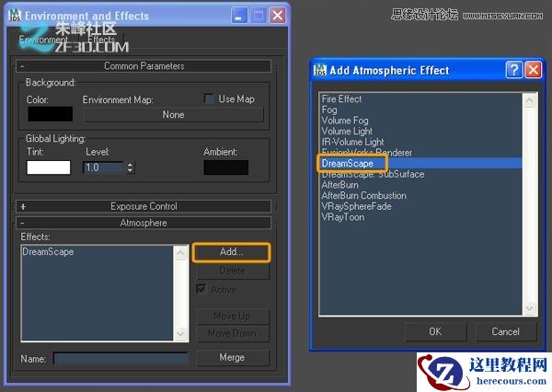The width and height of the screenshot is (552, 392).
Task: Select DreamScape: SubSurface in the list
Action: click(373, 174)
